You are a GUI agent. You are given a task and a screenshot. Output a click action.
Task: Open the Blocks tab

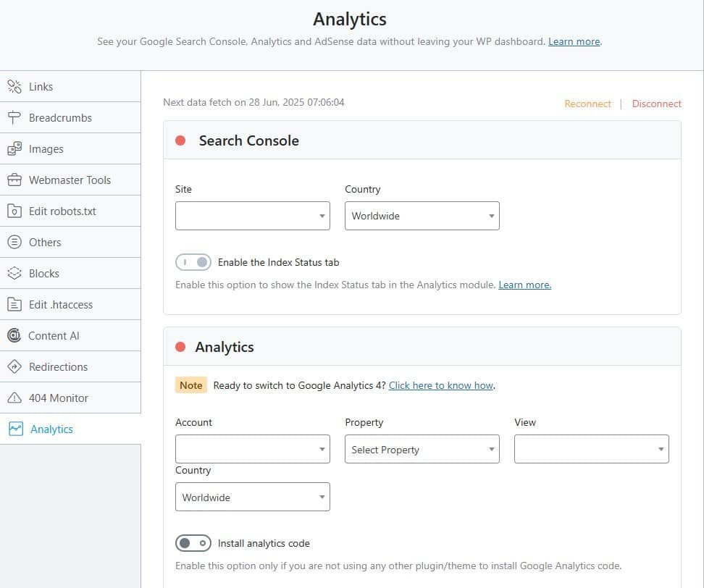coord(70,273)
